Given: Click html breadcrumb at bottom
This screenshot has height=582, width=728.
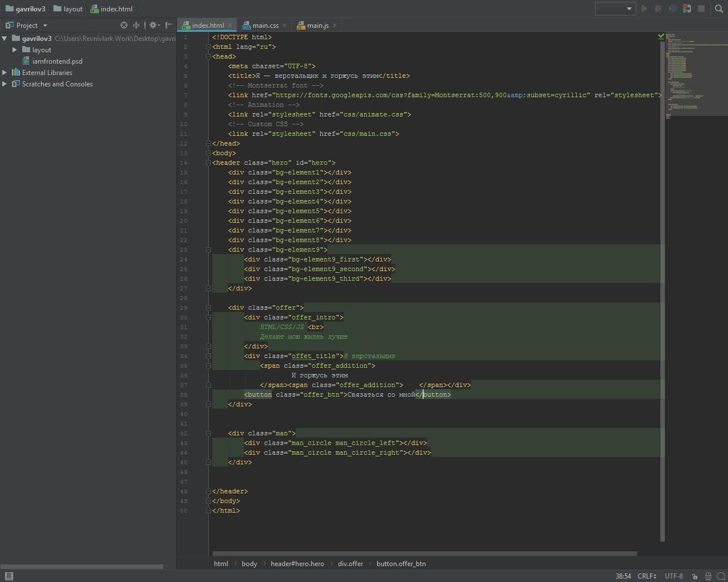Looking at the screenshot, I should [221, 563].
